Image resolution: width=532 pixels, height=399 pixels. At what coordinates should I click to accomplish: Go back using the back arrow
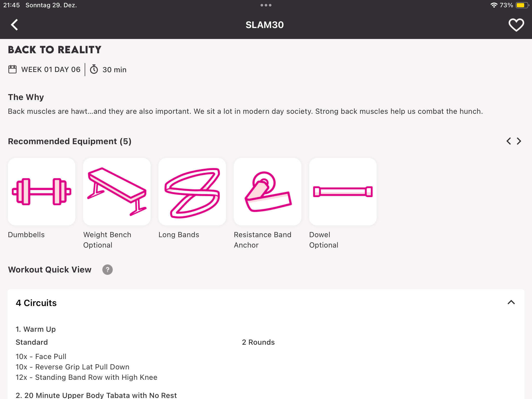click(x=15, y=25)
